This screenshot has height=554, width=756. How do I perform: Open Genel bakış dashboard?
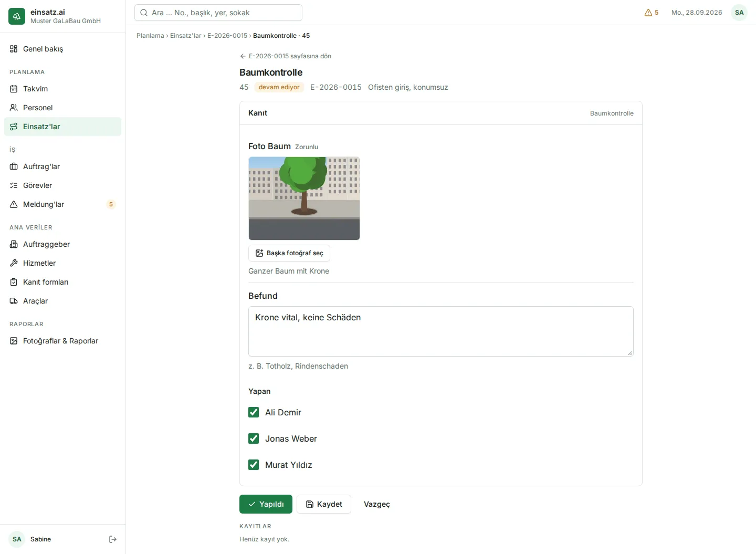coord(62,49)
